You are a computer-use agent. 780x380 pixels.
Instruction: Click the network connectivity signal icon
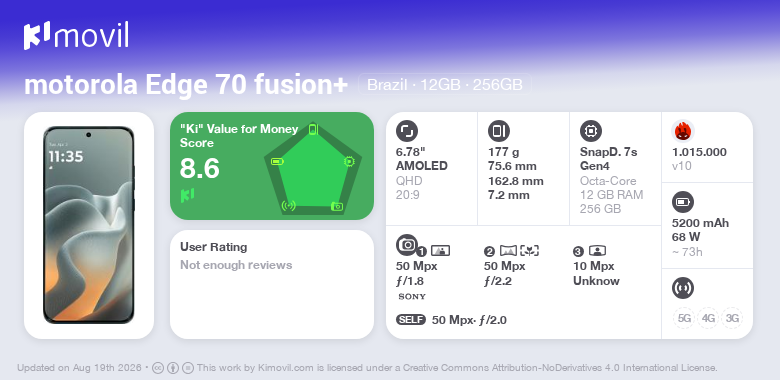pos(682,288)
